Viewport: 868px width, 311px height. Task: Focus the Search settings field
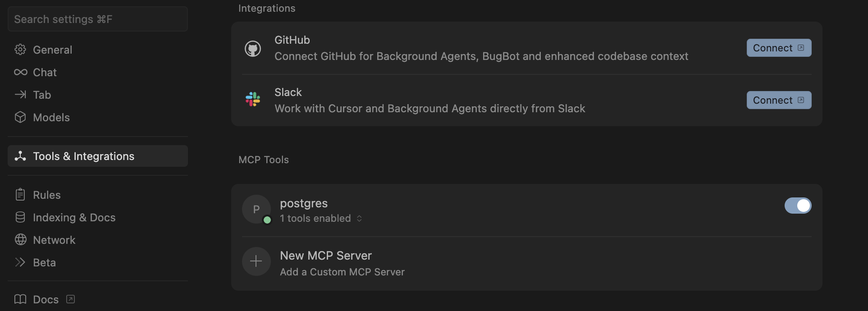(98, 19)
